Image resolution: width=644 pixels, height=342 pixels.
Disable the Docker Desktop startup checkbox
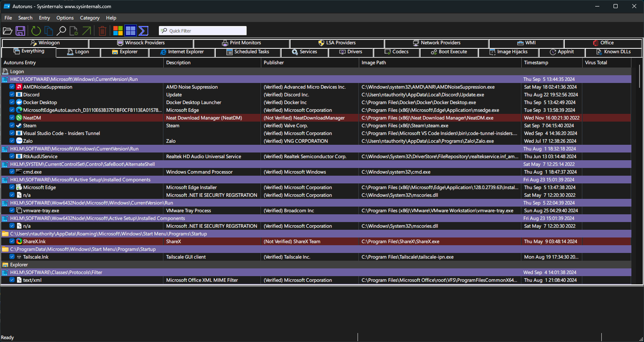(12, 102)
